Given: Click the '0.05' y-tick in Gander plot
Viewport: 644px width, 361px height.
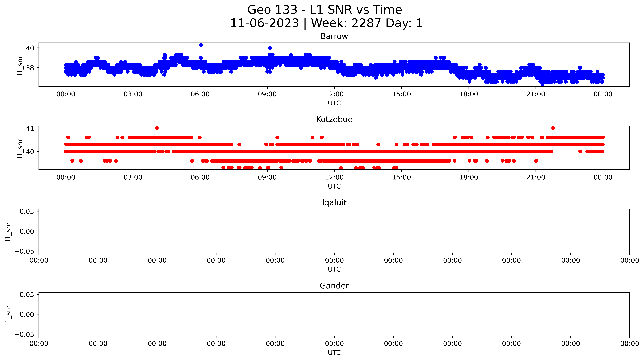Looking at the screenshot, I should [27, 295].
